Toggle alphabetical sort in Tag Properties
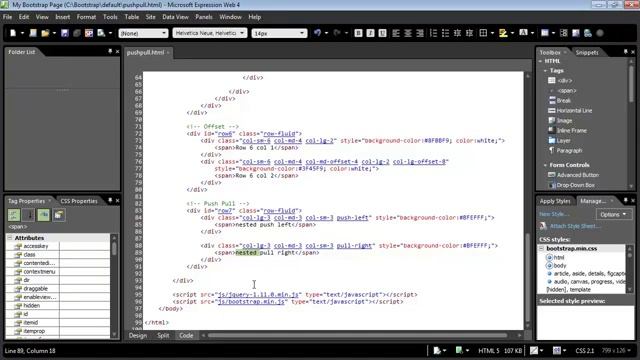640x360 pixels. (x=29, y=215)
